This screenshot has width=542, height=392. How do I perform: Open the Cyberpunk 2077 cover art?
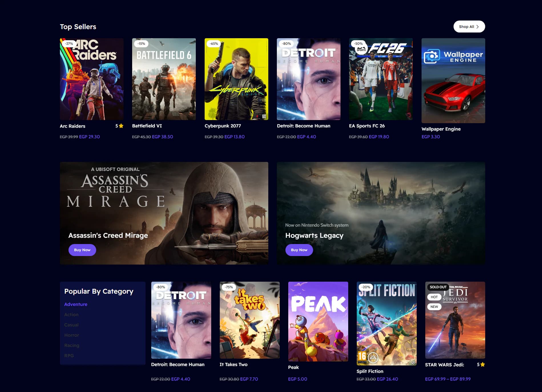point(236,79)
